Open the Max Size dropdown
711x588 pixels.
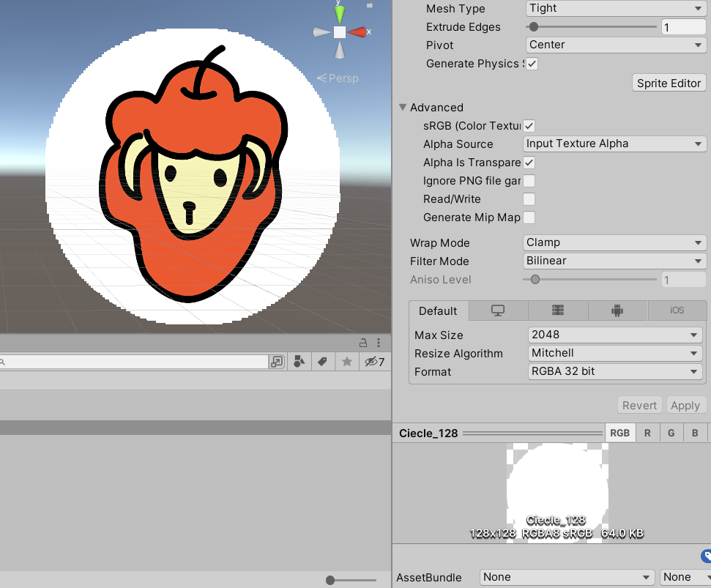pos(615,335)
